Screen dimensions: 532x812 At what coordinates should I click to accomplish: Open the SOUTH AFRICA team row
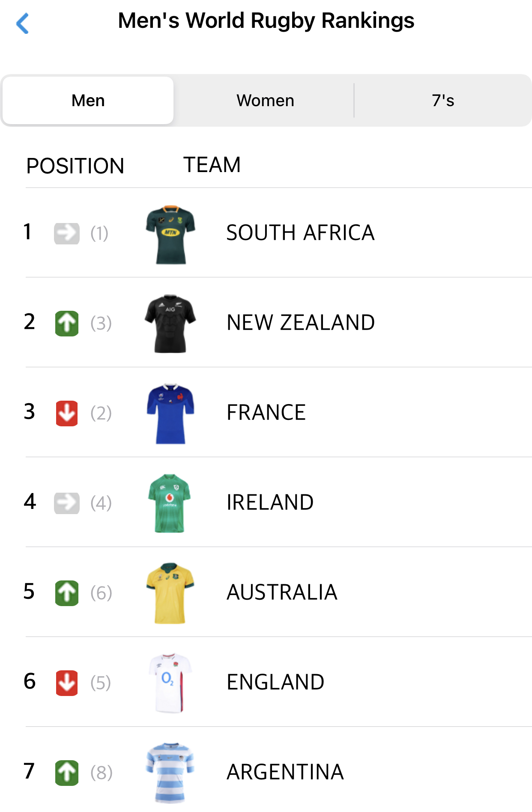tap(300, 233)
